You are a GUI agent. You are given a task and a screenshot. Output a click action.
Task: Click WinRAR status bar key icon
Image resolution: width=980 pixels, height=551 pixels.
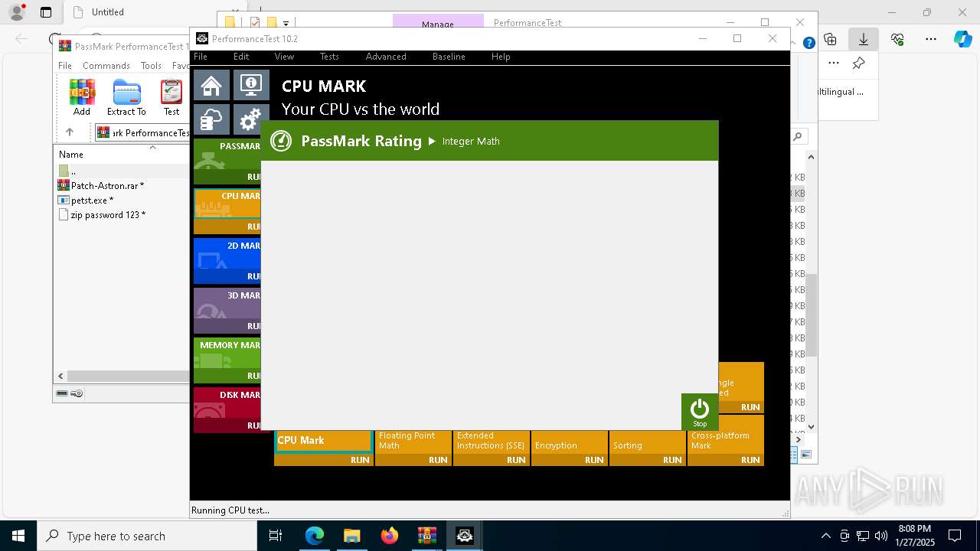pyautogui.click(x=77, y=393)
